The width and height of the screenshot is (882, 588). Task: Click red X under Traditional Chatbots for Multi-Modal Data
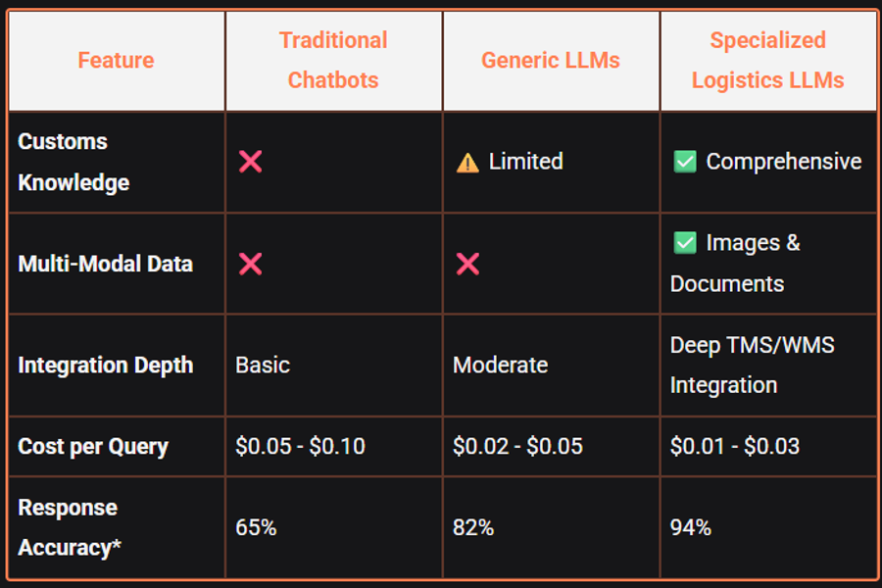pyautogui.click(x=250, y=264)
